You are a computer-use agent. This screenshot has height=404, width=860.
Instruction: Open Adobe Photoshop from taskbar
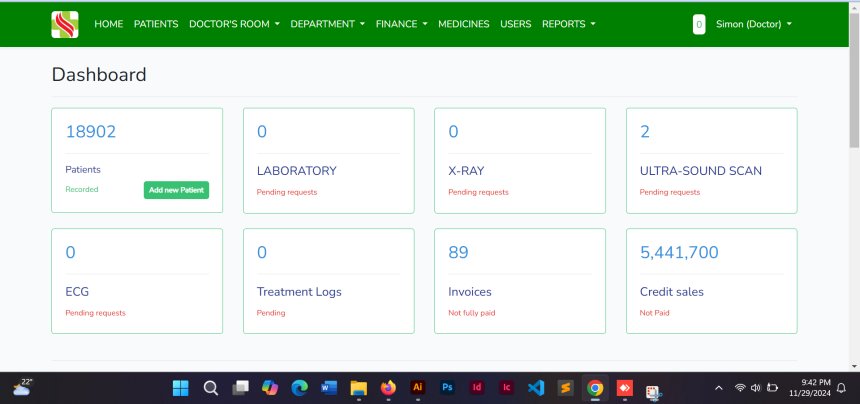tap(448, 388)
